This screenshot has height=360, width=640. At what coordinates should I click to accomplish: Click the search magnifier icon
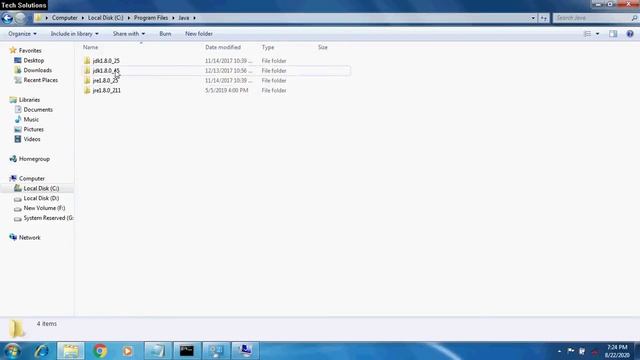pos(634,18)
